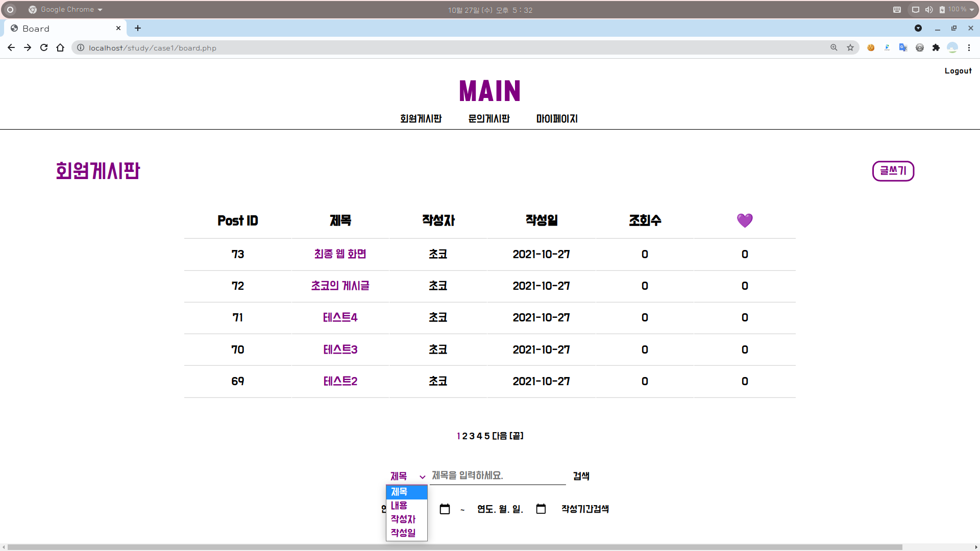Select 작성자 in the search dropdown
Viewport: 980px width, 551px height.
(x=403, y=519)
